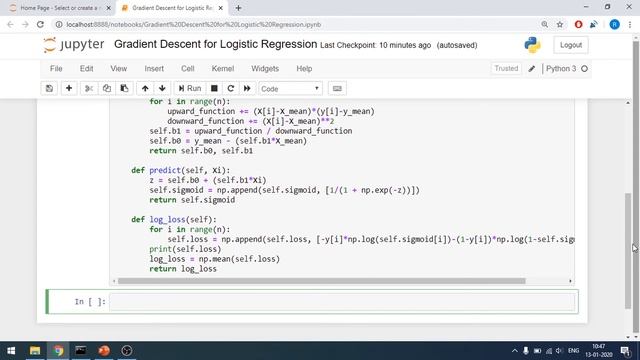Viewport: 640px width, 360px height.
Task: Open the View menu
Action: click(118, 69)
